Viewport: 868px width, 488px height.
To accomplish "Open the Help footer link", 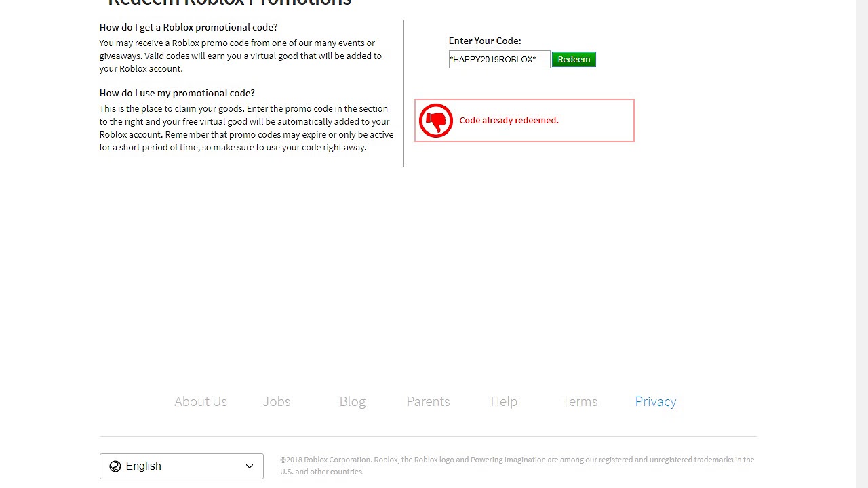I will (x=504, y=401).
